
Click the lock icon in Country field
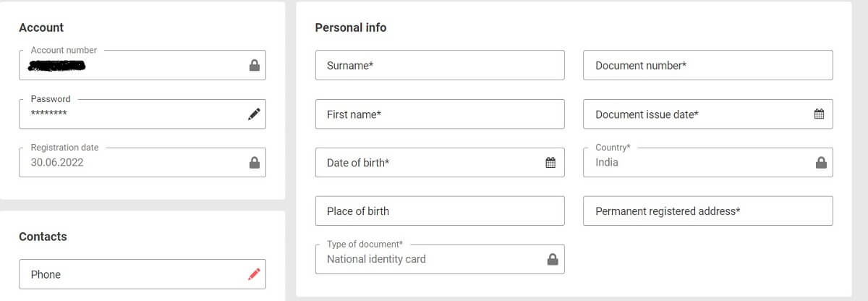[821, 163]
